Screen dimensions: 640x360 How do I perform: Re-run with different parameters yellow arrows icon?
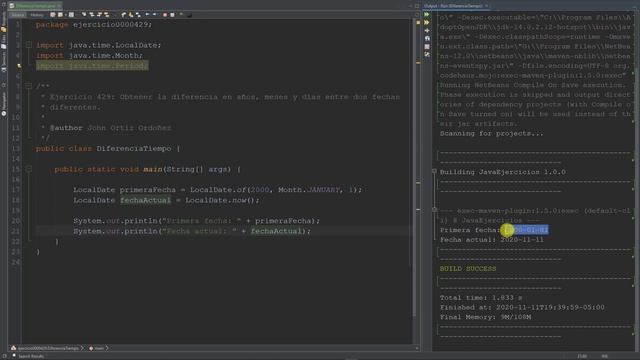tap(427, 22)
